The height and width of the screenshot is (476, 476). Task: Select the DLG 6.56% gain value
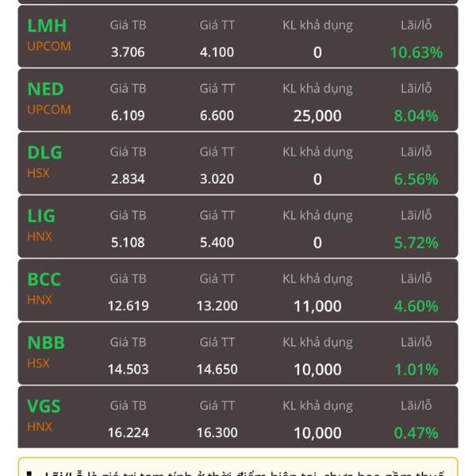pyautogui.click(x=416, y=179)
